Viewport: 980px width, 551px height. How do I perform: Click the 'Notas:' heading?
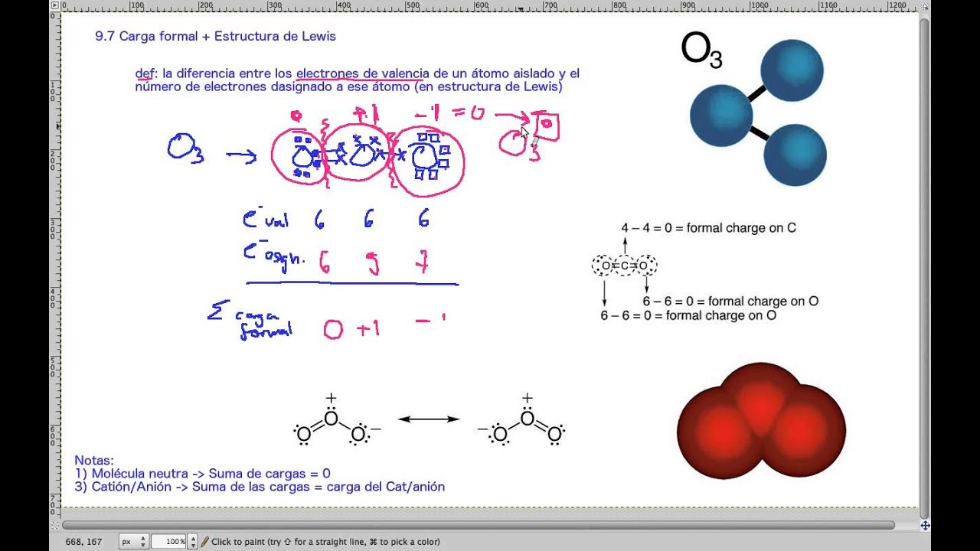click(94, 461)
